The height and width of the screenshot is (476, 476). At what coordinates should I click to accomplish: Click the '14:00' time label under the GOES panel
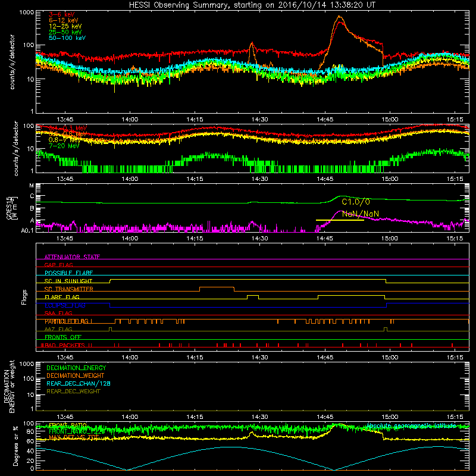[130, 239]
